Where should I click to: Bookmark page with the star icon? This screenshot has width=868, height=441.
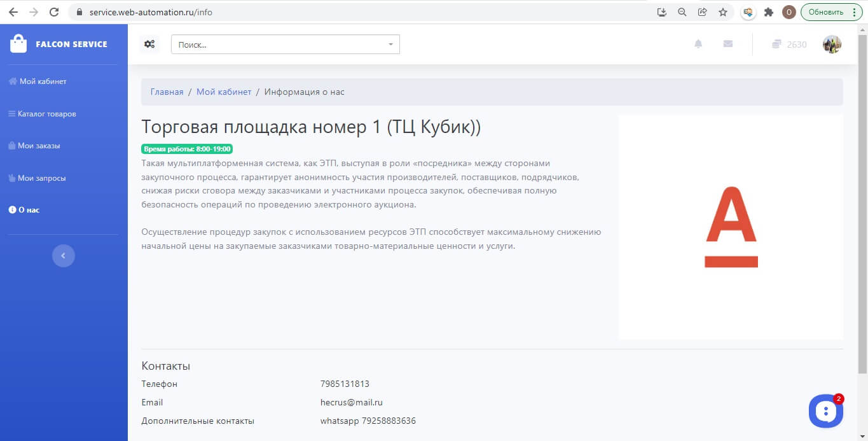723,12
